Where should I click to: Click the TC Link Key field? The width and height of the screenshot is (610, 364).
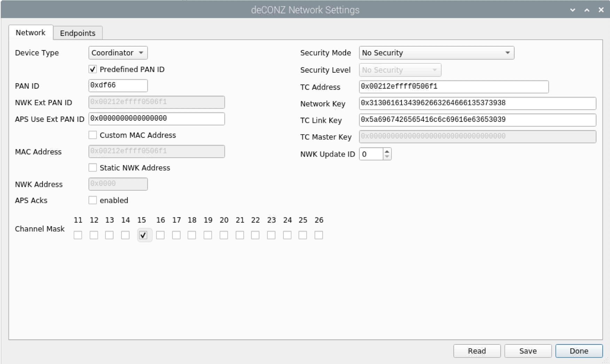tap(477, 120)
